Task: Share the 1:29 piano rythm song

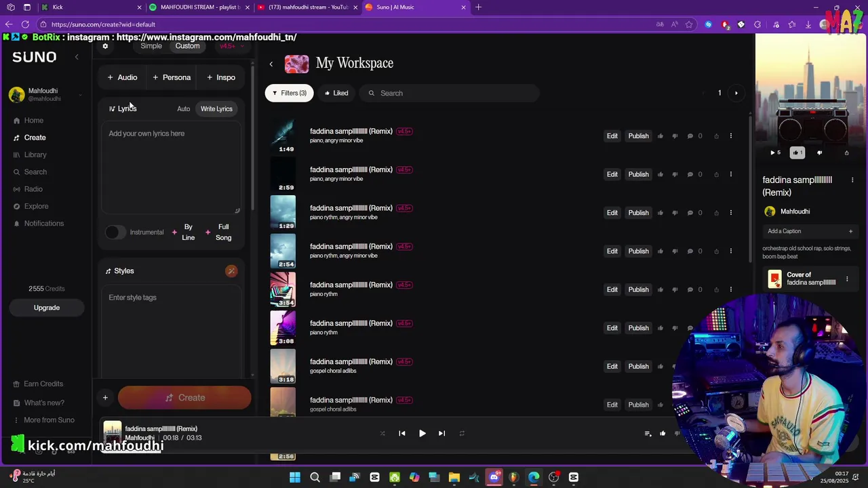Action: coord(716,213)
